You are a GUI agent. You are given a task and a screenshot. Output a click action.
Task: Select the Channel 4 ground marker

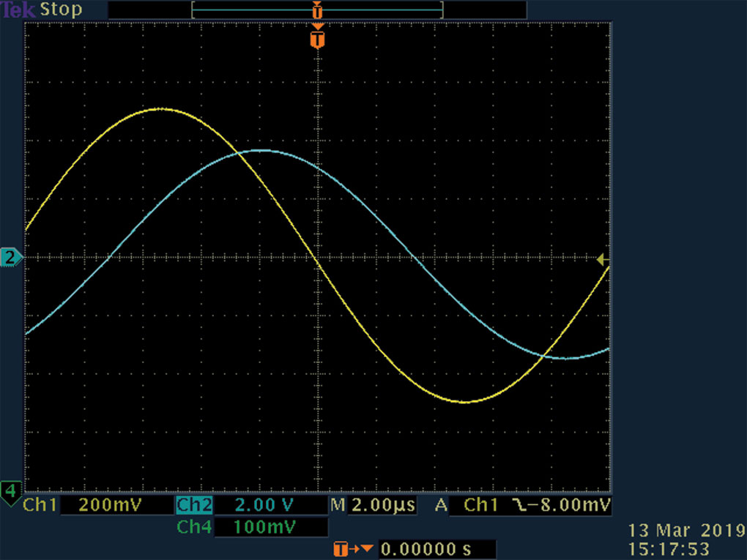[11, 493]
